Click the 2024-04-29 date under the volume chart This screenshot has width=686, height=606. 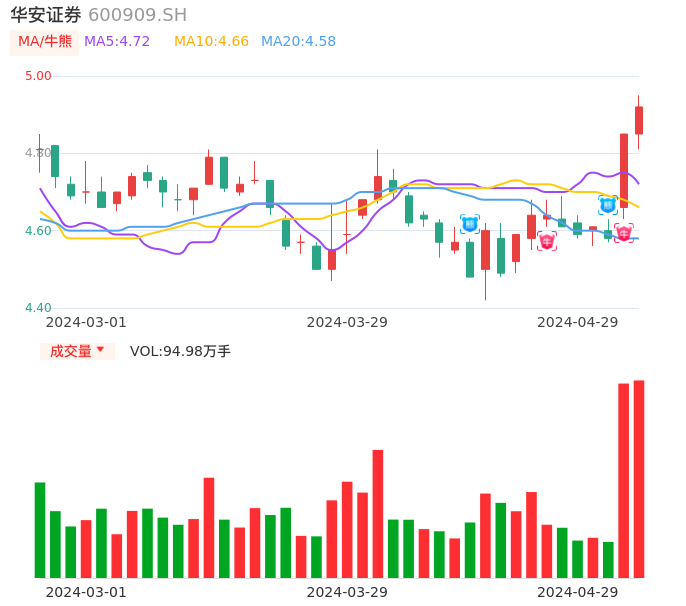tap(578, 592)
